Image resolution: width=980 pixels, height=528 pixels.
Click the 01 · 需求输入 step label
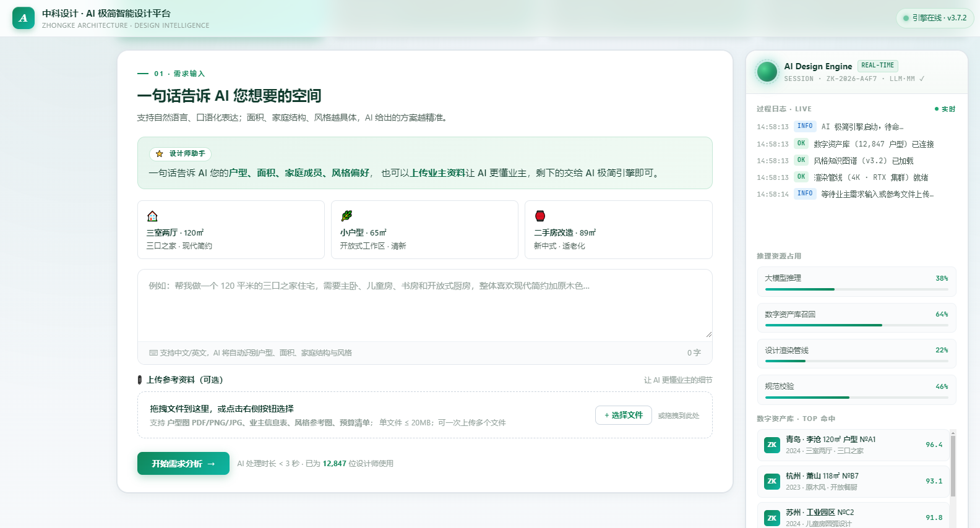click(x=179, y=74)
